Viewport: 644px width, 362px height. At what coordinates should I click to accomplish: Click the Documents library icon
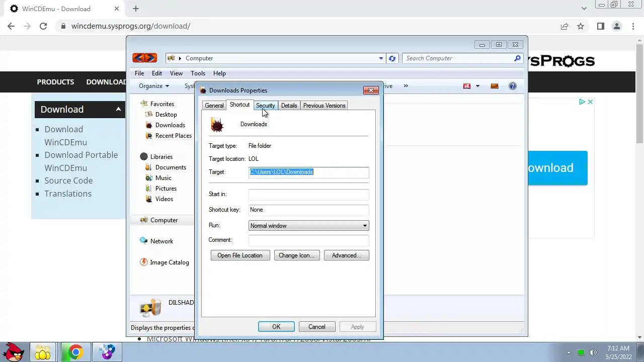coord(149,167)
